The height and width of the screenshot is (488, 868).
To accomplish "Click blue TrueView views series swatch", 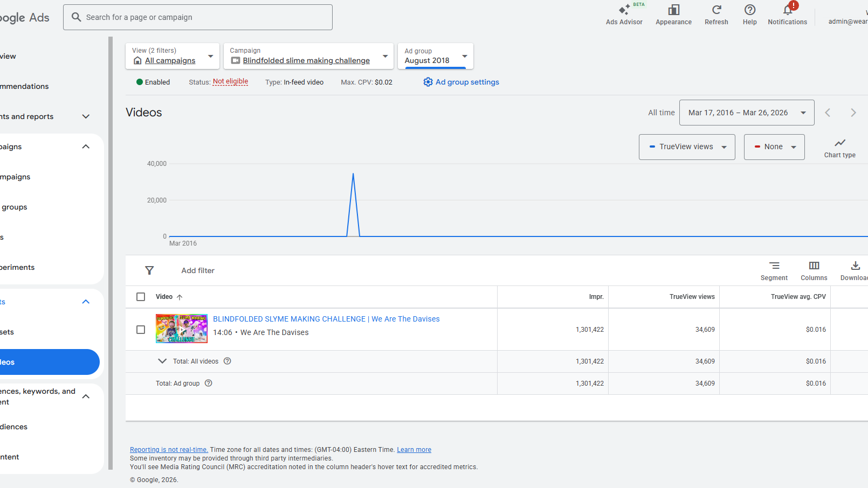I will coord(652,147).
